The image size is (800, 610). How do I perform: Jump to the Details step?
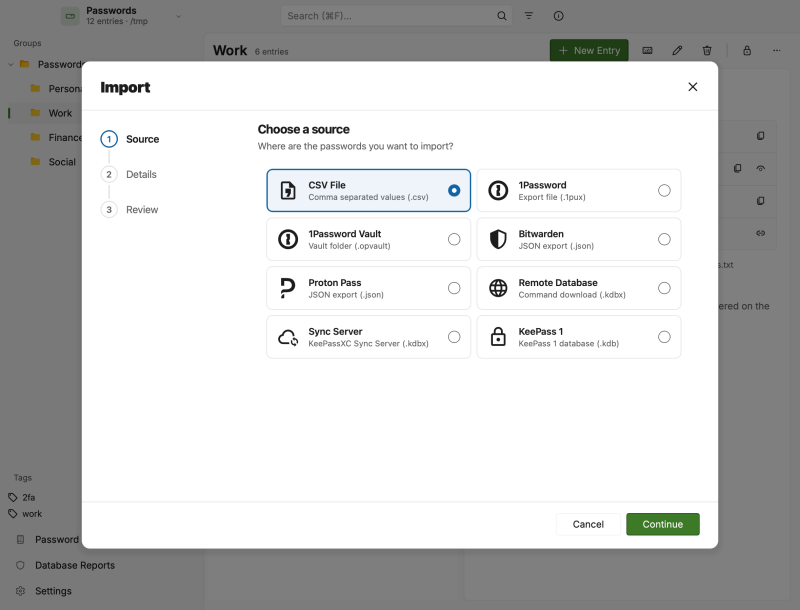(129, 174)
